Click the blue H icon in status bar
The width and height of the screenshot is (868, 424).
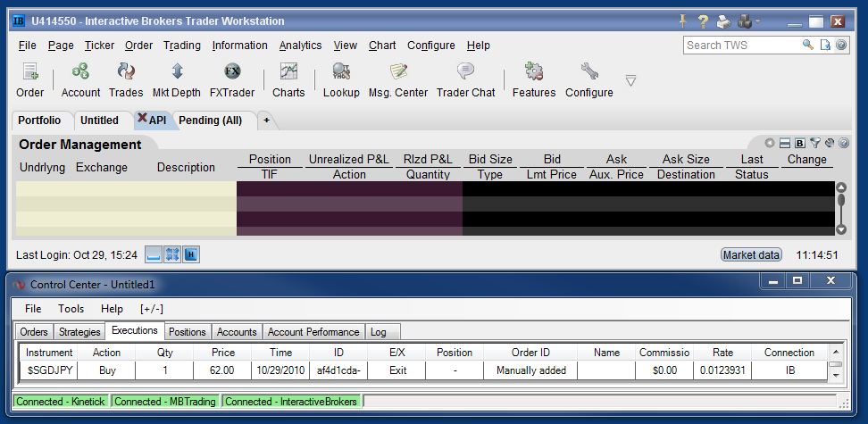tap(191, 254)
